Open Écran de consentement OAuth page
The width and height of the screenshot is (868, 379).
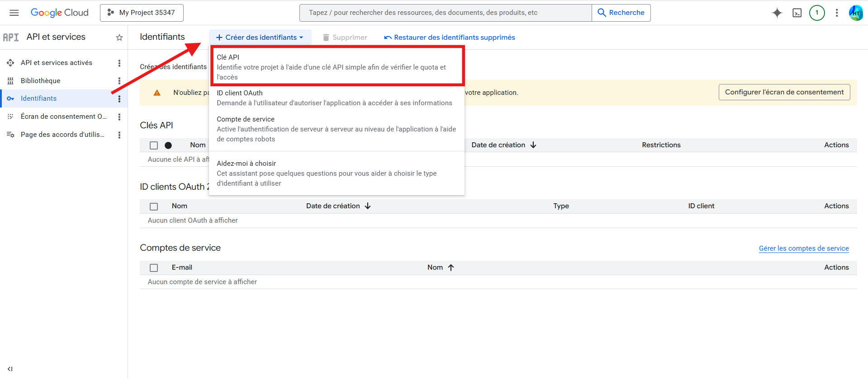click(x=64, y=117)
